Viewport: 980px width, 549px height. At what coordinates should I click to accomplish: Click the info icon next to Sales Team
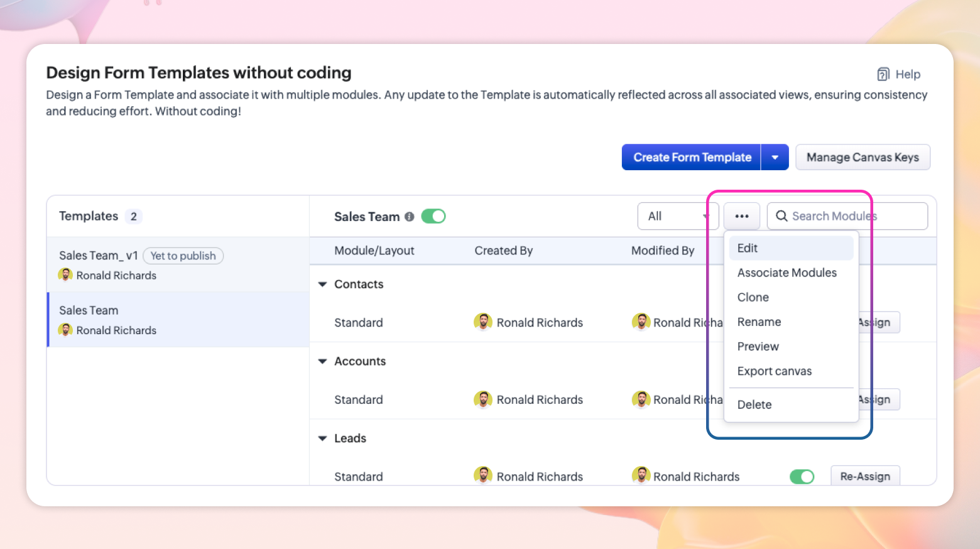410,217
